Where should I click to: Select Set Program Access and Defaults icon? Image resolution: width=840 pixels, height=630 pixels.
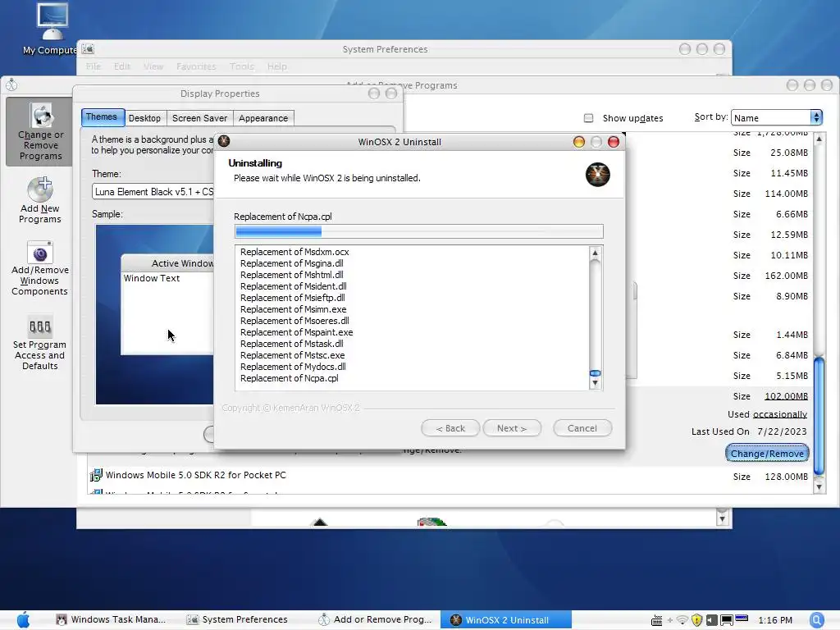click(x=39, y=343)
